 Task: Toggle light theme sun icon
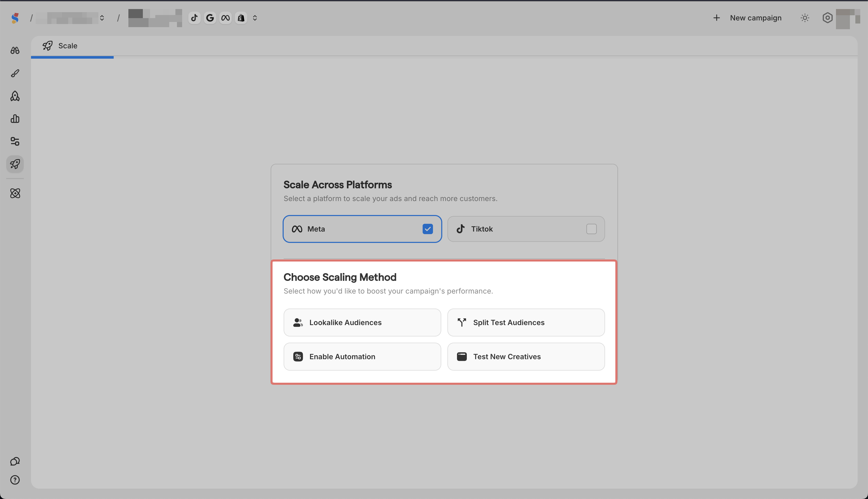point(805,18)
